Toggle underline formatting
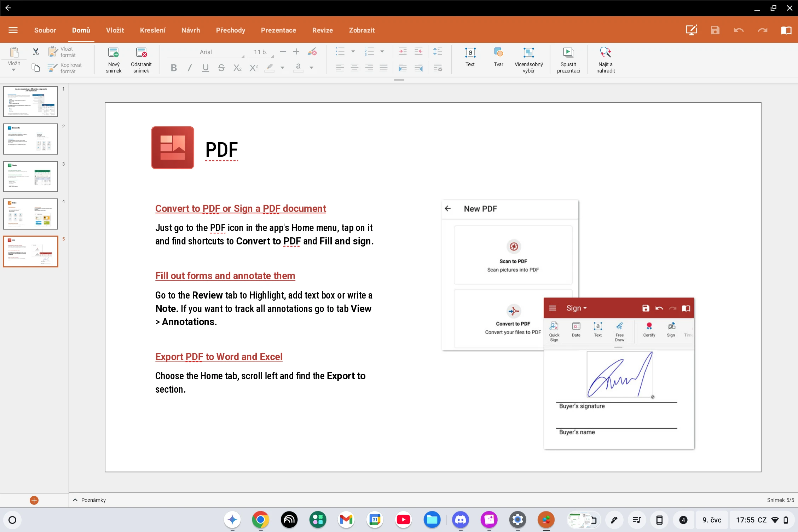 (206, 68)
